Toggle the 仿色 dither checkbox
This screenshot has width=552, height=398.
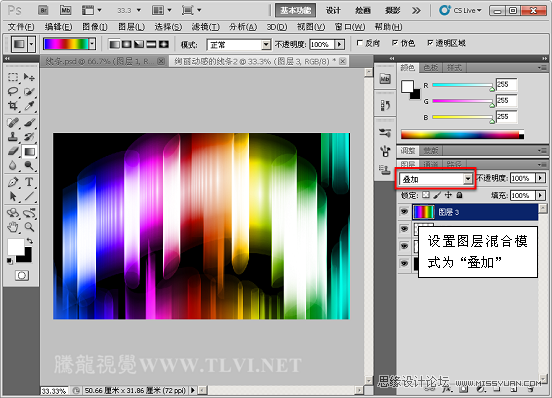[x=395, y=43]
